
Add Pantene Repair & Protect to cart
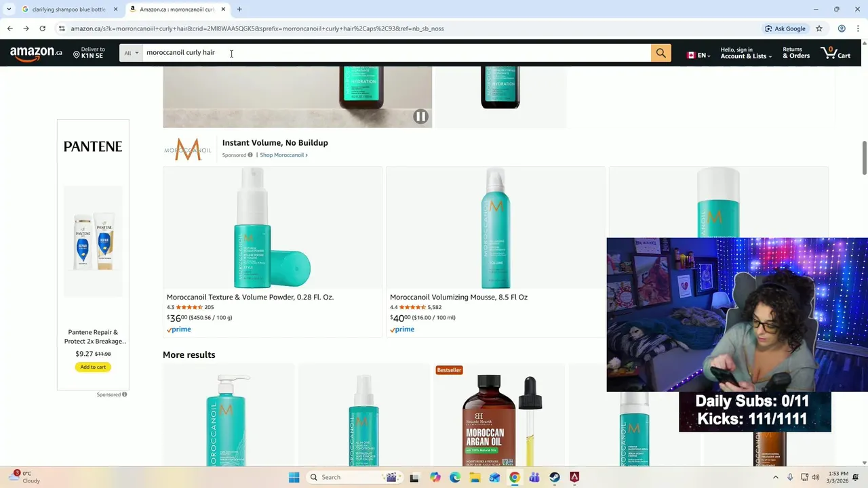coord(93,367)
